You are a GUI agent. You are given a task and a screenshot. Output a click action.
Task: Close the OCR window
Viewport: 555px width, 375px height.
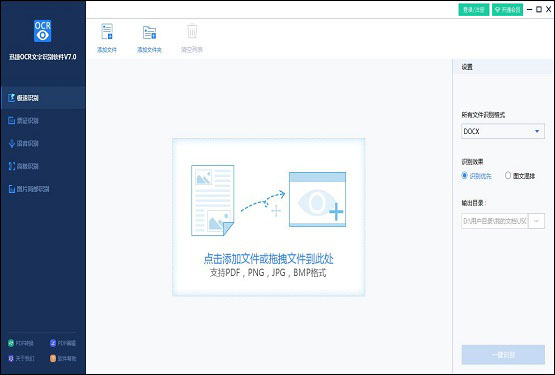pyautogui.click(x=548, y=10)
